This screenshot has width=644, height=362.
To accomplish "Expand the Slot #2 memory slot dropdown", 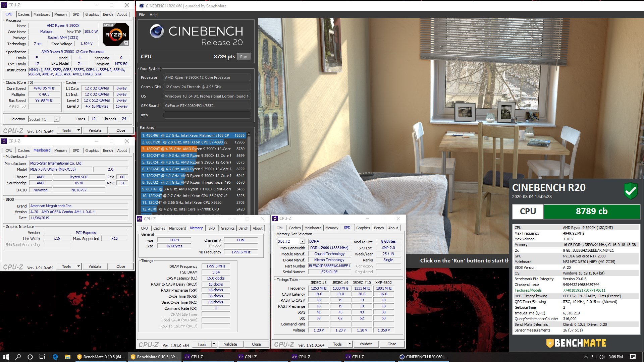I will 302,241.
